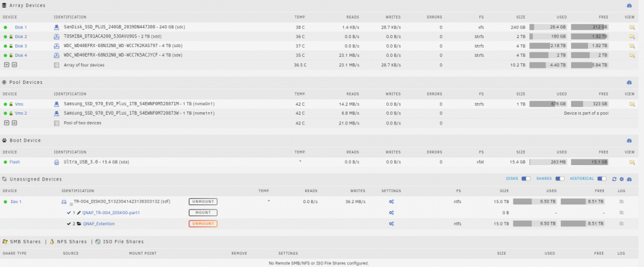Browse Disk 4 contents via View icon

point(632,55)
